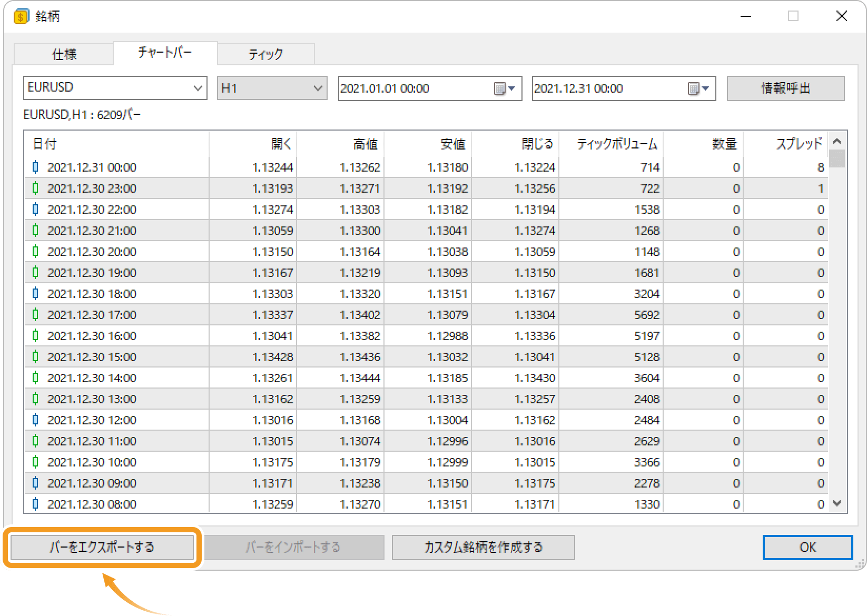867x616 pixels.
Task: Click candlestick icon for 2021.12.30 19:00 row
Action: [35, 273]
